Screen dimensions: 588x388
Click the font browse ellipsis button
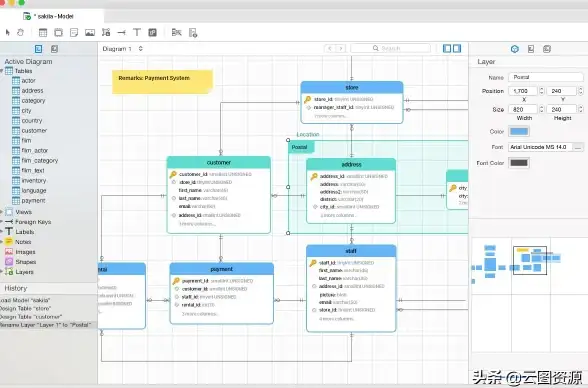coord(578,147)
